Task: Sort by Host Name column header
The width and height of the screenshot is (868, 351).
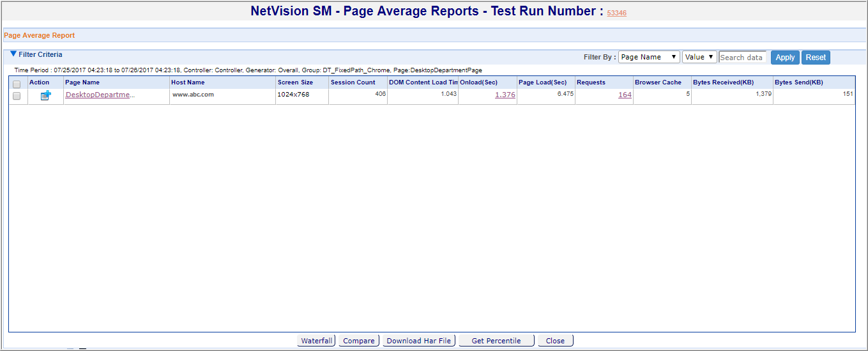Action: coord(222,82)
